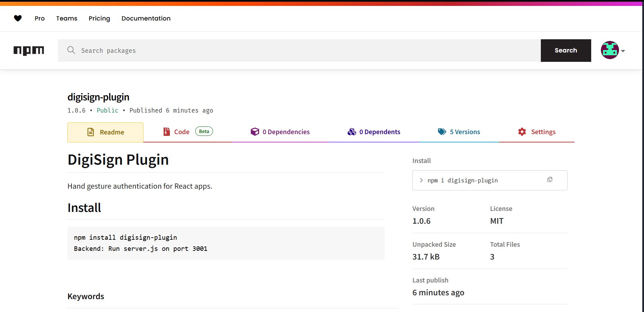
Task: Click the Beta badge
Action: coord(204,131)
